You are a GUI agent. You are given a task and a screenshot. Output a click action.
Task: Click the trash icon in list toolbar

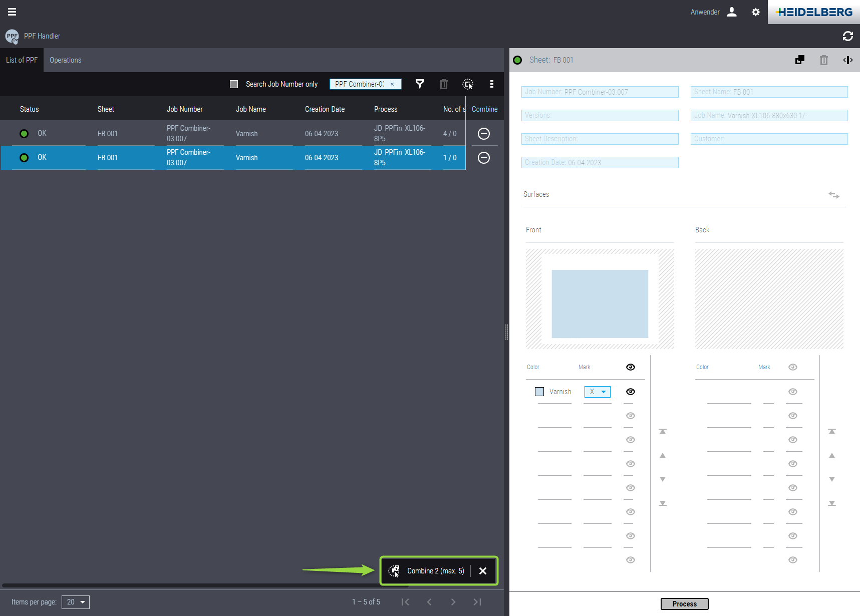click(x=443, y=84)
